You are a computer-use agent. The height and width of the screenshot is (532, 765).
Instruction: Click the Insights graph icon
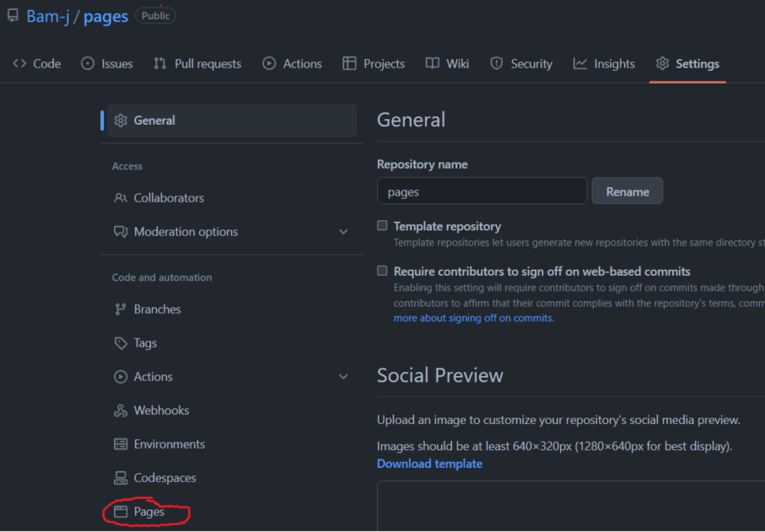[580, 63]
